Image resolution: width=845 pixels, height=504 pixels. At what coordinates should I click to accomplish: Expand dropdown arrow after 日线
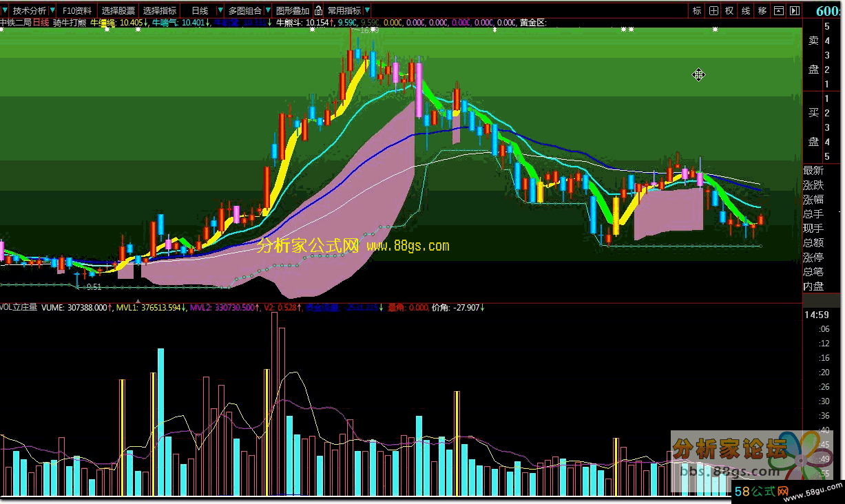pyautogui.click(x=220, y=10)
